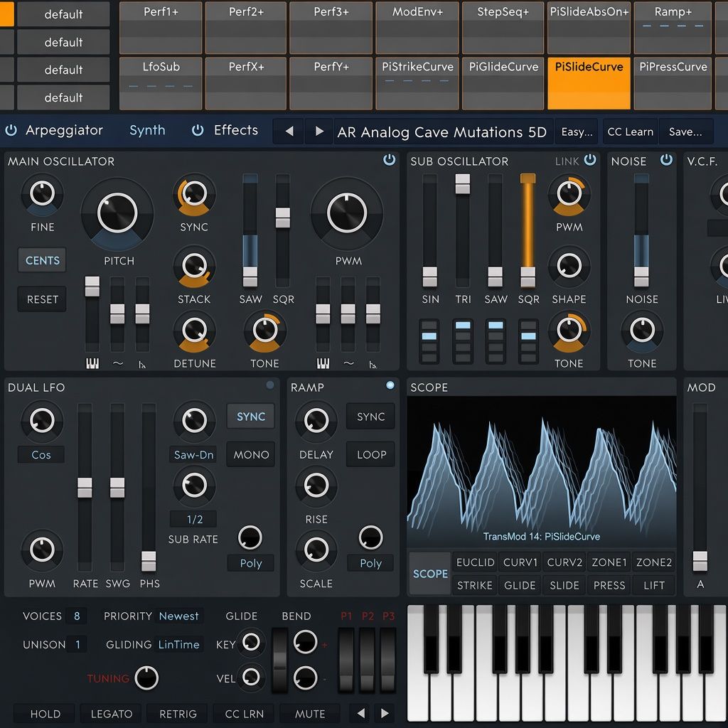Go to previous preset with left arrow
This screenshot has height=728, width=728.
[289, 132]
